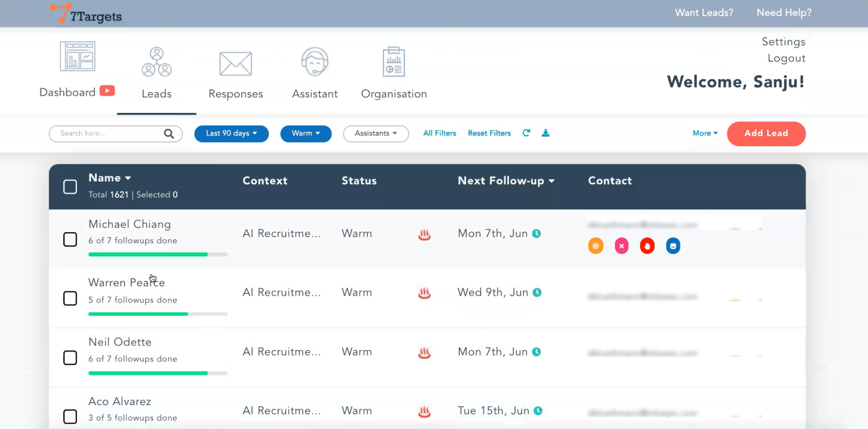The width and height of the screenshot is (868, 429).
Task: Click Michael Chiang's blue contact icon
Action: [673, 246]
